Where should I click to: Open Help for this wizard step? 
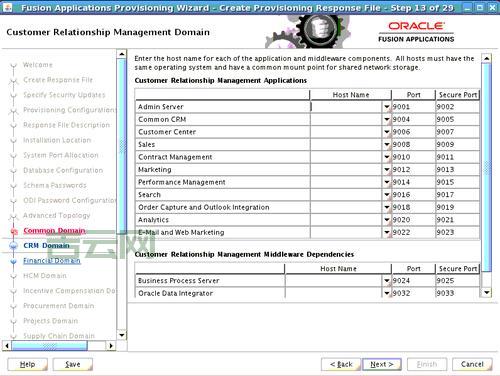(x=27, y=364)
